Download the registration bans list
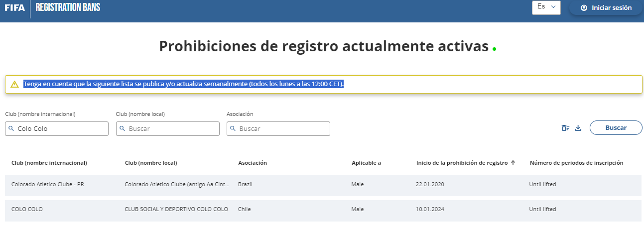The image size is (644, 225). [x=578, y=128]
